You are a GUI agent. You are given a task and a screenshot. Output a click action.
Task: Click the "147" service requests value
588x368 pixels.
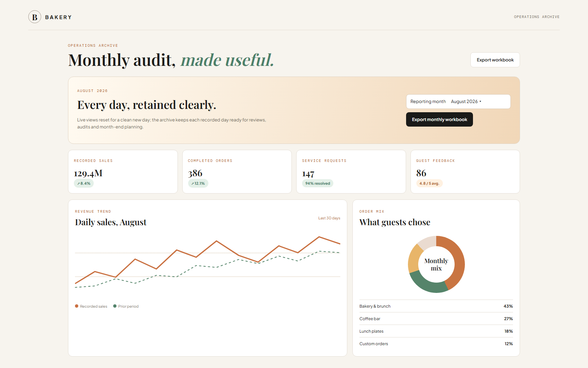(x=308, y=174)
